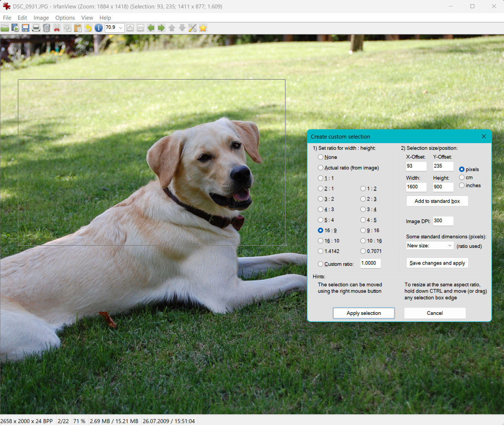Select the None ratio option
This screenshot has width=504, height=425.
(321, 157)
